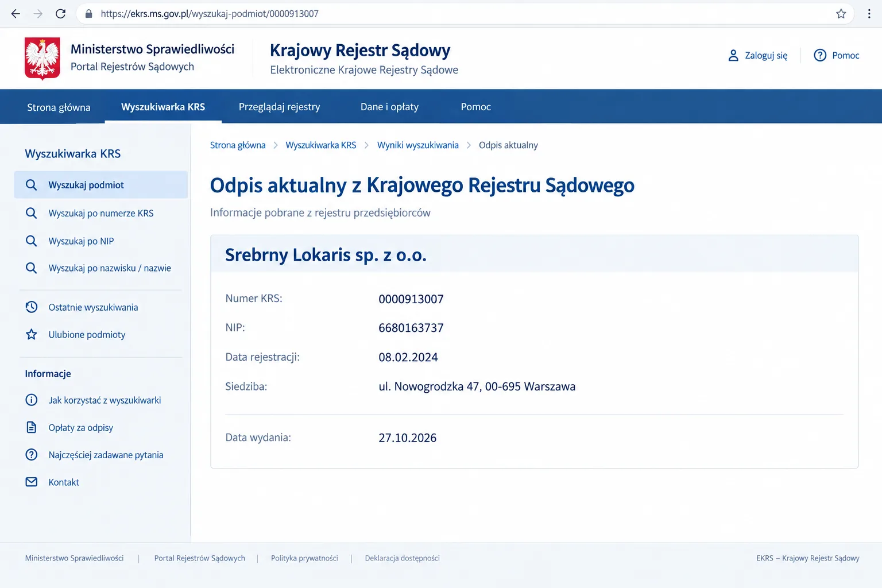The image size is (882, 588).
Task: Select Wyszukiwarka KRS navigation tab
Action: 163,107
